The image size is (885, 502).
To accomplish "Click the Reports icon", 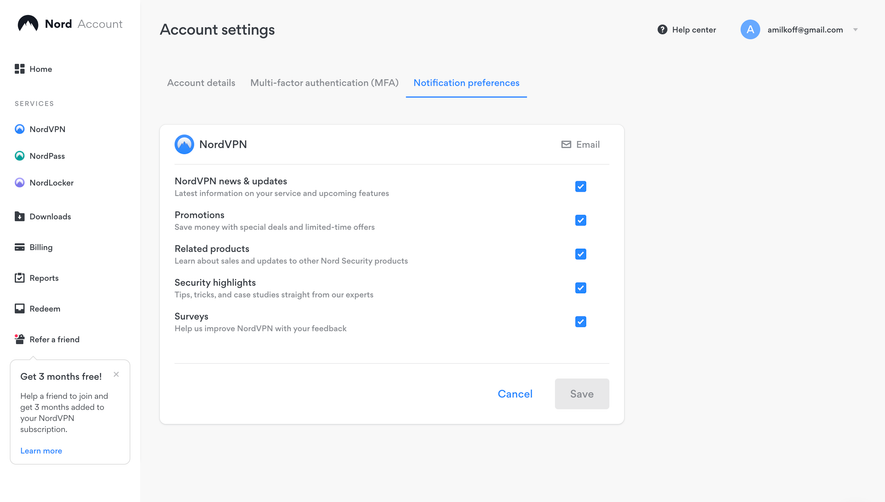I will click(x=20, y=278).
